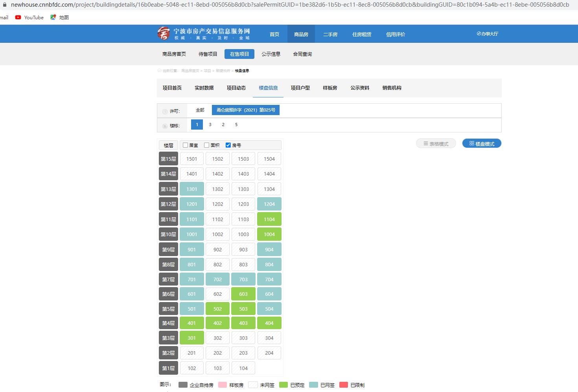Switch to the 实时数据 tab
This screenshot has height=392, width=578.
204,88
